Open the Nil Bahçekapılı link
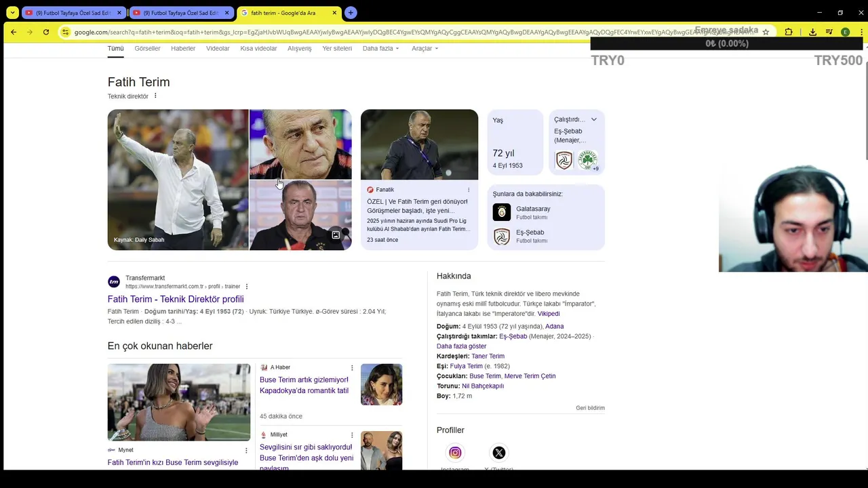868x488 pixels. [482, 386]
